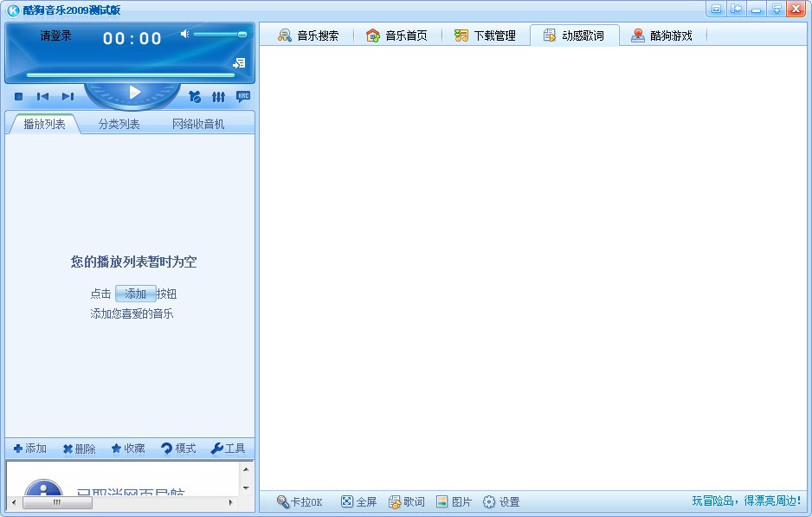Open the 网络收音机 tab
The image size is (812, 517).
click(198, 124)
